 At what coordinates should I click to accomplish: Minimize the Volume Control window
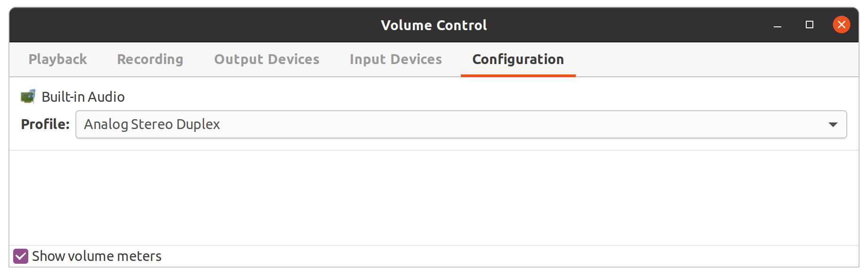click(x=778, y=25)
